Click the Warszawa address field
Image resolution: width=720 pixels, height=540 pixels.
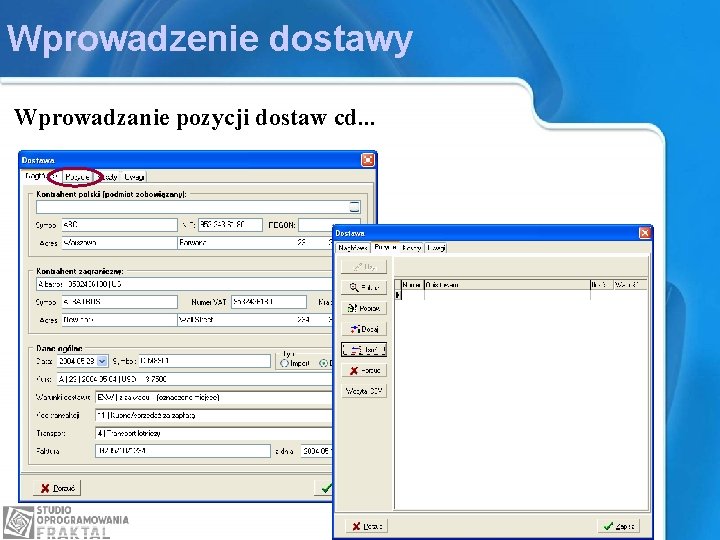[x=119, y=242]
